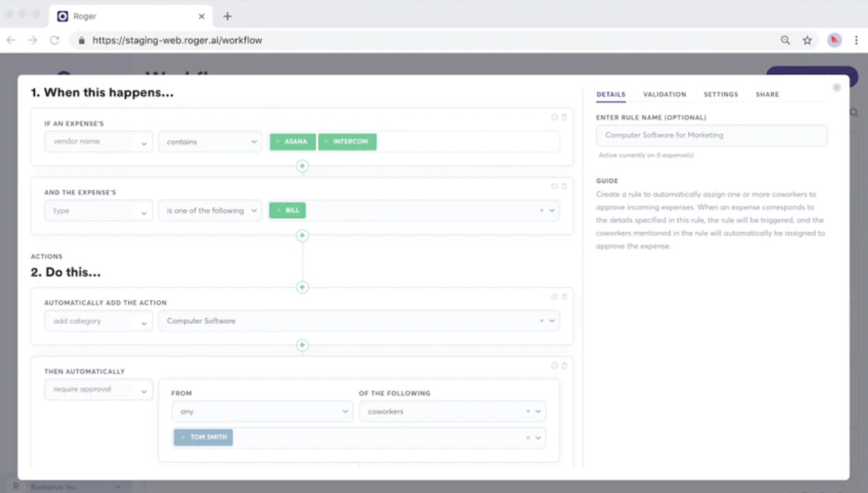
Task: Open a new browser tab
Action: click(x=228, y=16)
